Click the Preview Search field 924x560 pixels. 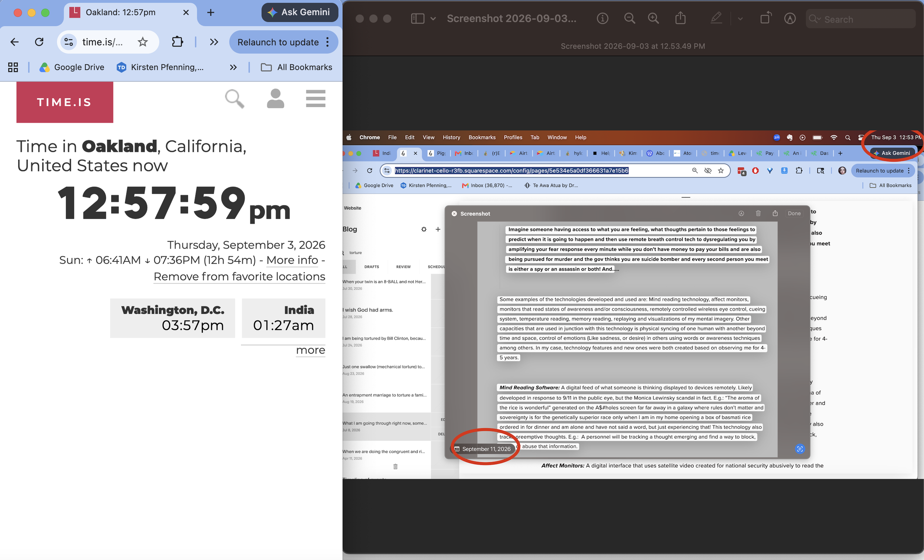coord(861,19)
